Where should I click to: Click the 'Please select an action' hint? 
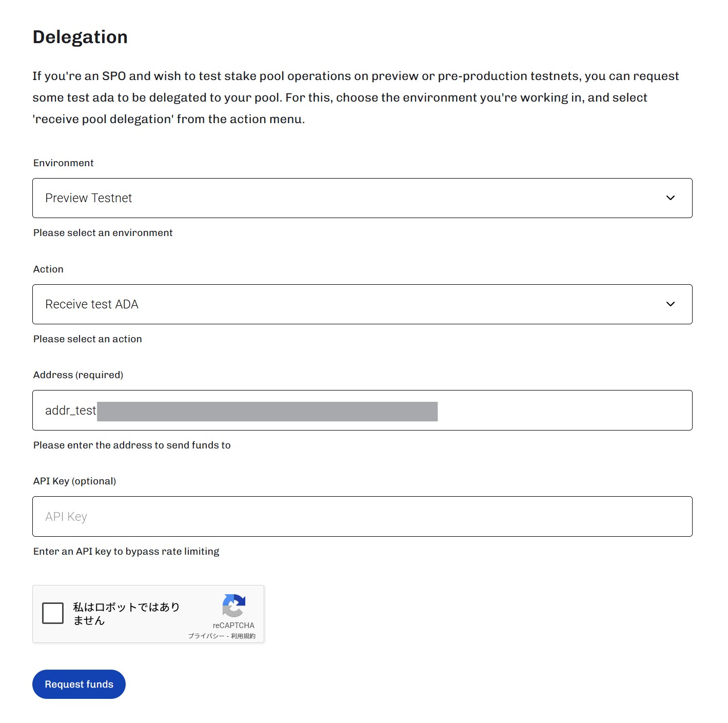coord(88,339)
